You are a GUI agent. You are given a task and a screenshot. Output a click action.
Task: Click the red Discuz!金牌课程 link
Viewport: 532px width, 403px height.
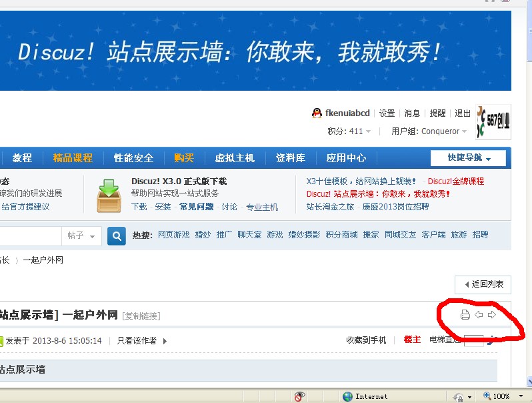(x=456, y=181)
